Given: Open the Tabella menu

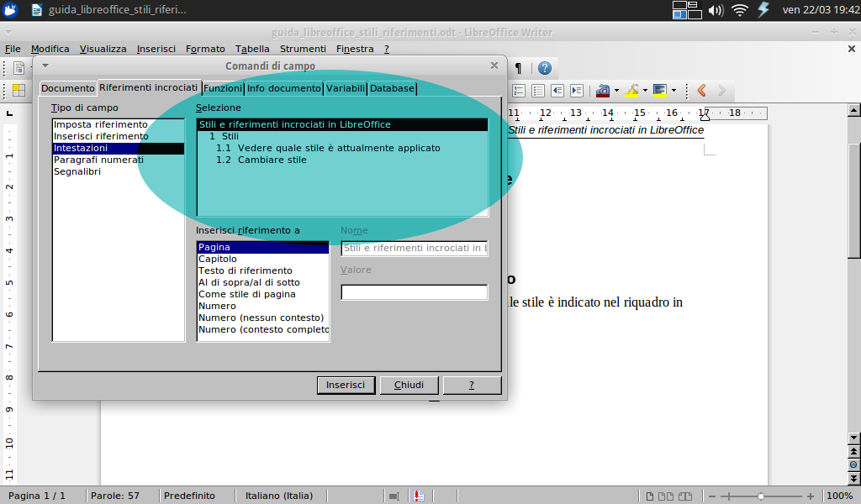Looking at the screenshot, I should (252, 49).
